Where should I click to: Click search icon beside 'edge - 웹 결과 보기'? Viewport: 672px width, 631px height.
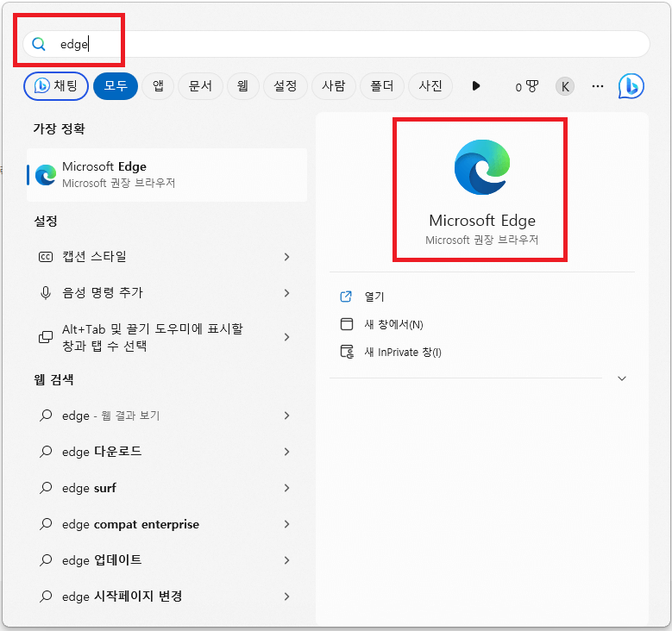(46, 415)
